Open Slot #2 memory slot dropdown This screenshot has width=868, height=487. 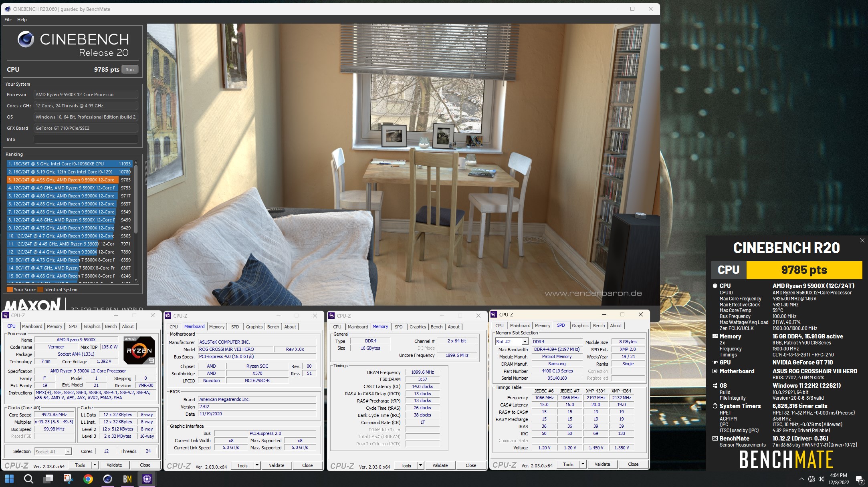coord(525,342)
